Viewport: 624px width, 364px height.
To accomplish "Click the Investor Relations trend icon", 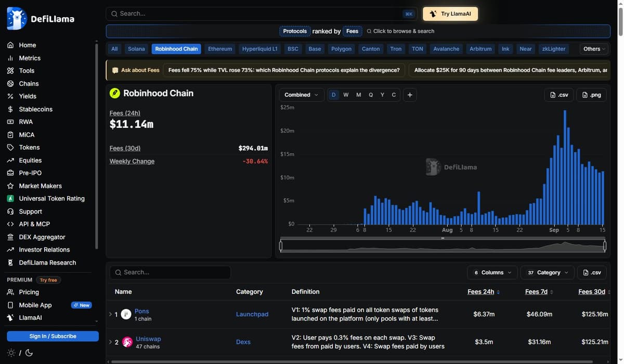I will pos(10,250).
